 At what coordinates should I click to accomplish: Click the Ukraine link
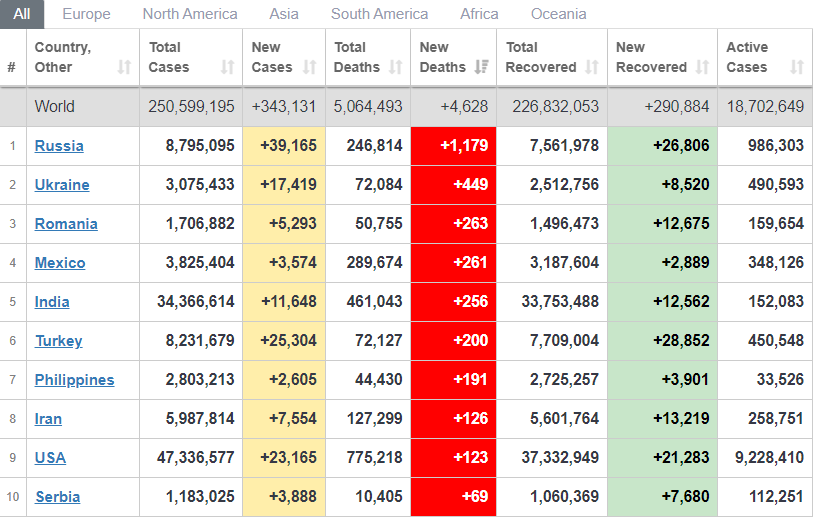[x=62, y=185]
